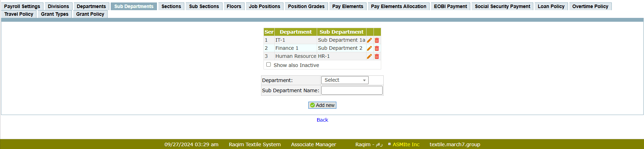Click the Sub Department Name field
This screenshot has width=644, height=149.
352,90
